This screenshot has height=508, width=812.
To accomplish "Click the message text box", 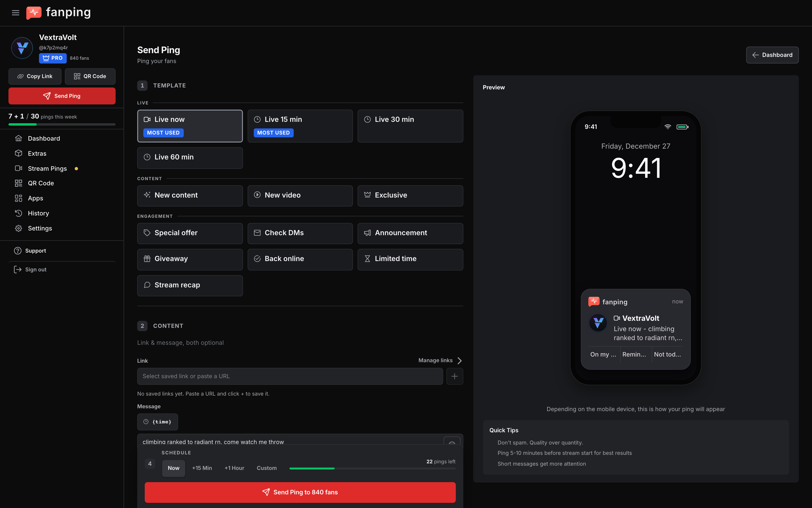I will [x=290, y=439].
